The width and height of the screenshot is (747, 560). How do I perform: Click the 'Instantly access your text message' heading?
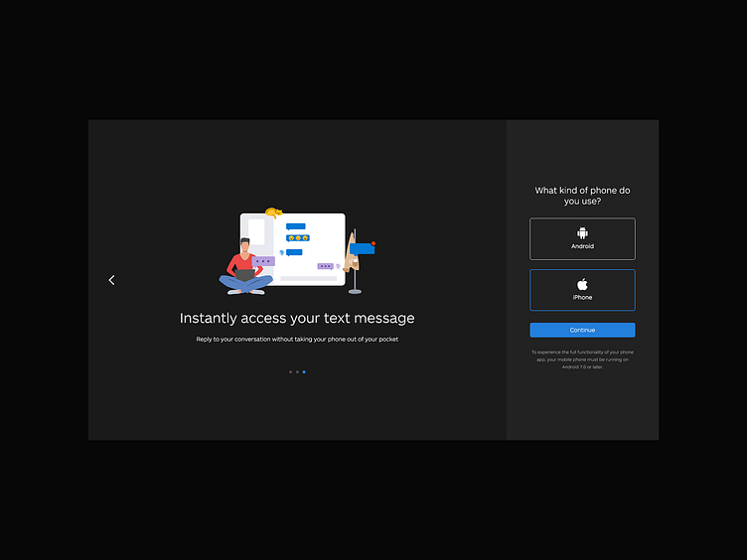pyautogui.click(x=297, y=318)
